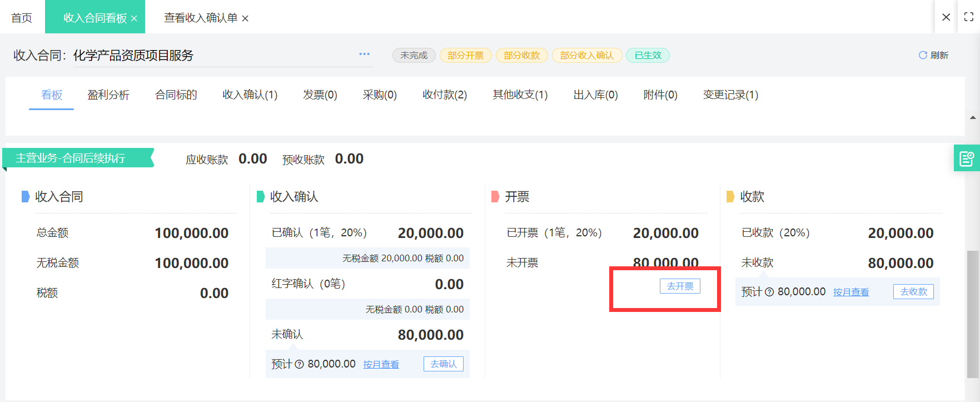Viewport: 980px width, 402px height.
Task: Select the 收付款(2) tab
Action: [x=444, y=95]
